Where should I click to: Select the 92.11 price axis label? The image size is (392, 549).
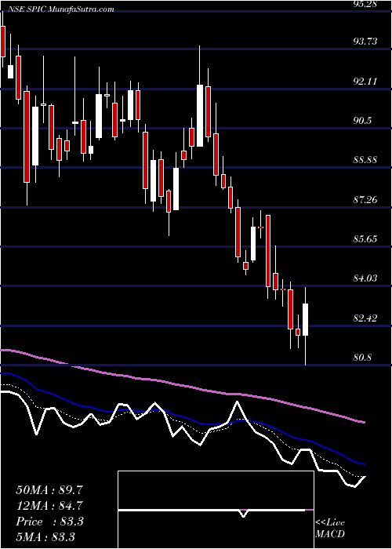[x=366, y=82]
